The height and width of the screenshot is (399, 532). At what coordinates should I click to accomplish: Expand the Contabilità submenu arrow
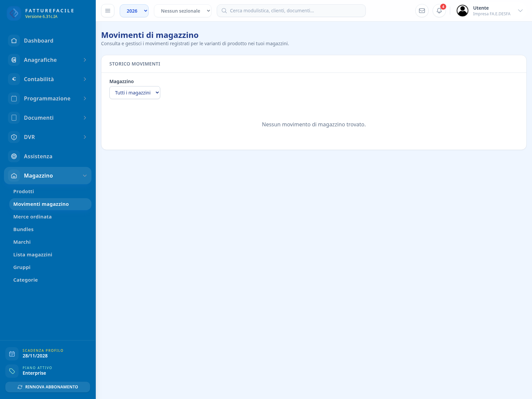click(x=85, y=79)
